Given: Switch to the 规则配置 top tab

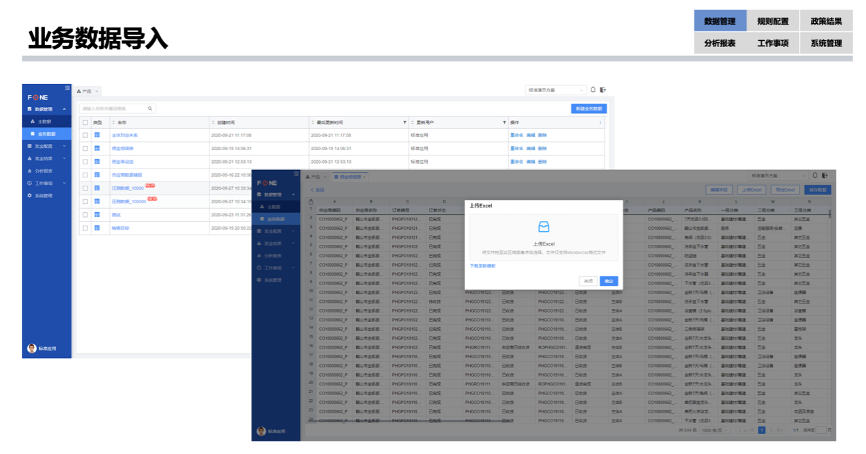Looking at the screenshot, I should tap(773, 21).
